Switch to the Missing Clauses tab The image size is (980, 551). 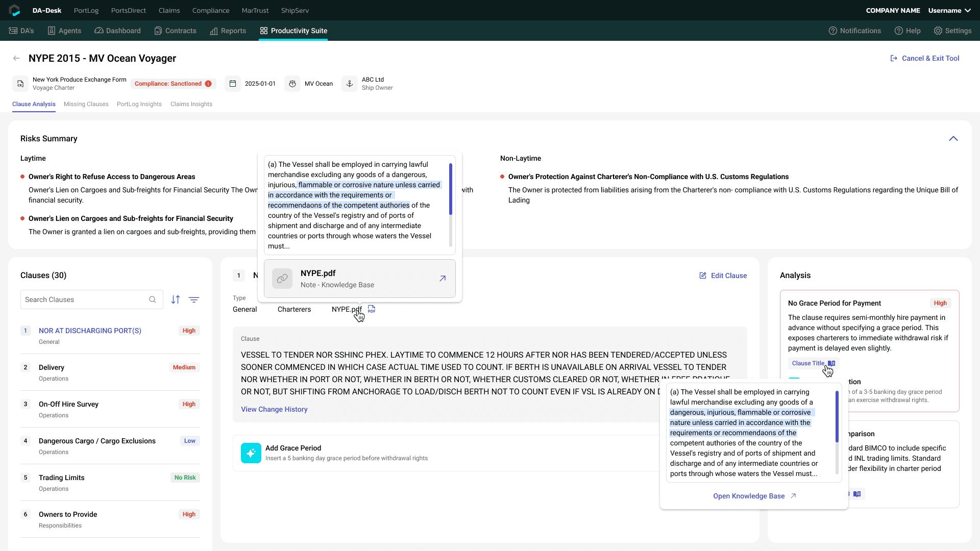click(86, 104)
